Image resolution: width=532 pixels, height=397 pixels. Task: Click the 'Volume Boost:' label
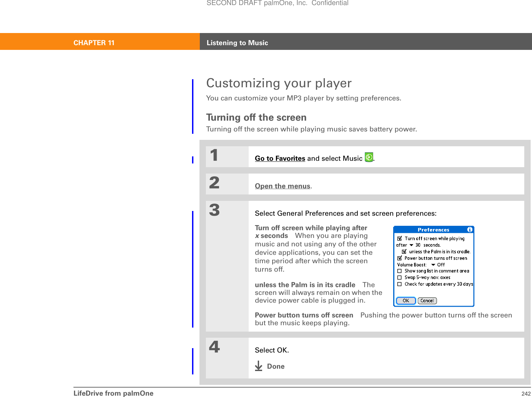(412, 265)
